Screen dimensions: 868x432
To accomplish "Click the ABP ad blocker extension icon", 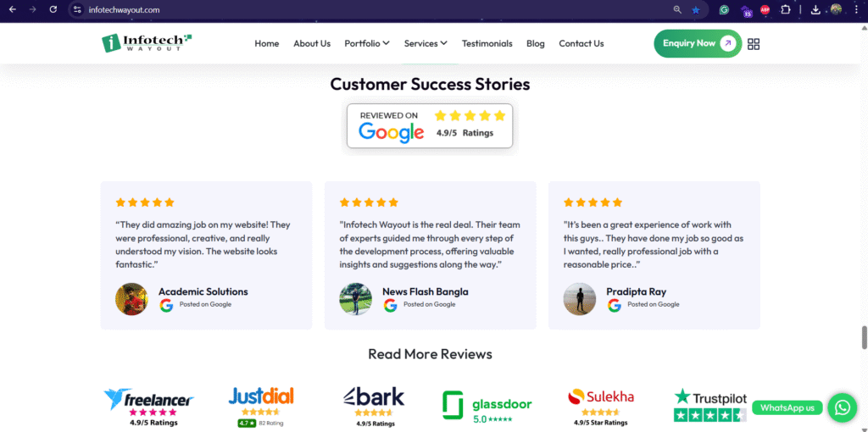I will point(765,9).
